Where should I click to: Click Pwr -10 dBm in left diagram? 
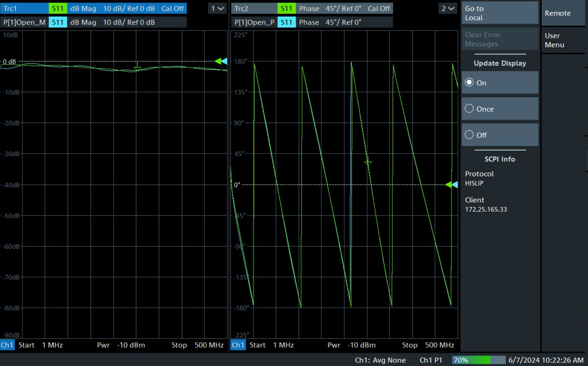pos(121,345)
